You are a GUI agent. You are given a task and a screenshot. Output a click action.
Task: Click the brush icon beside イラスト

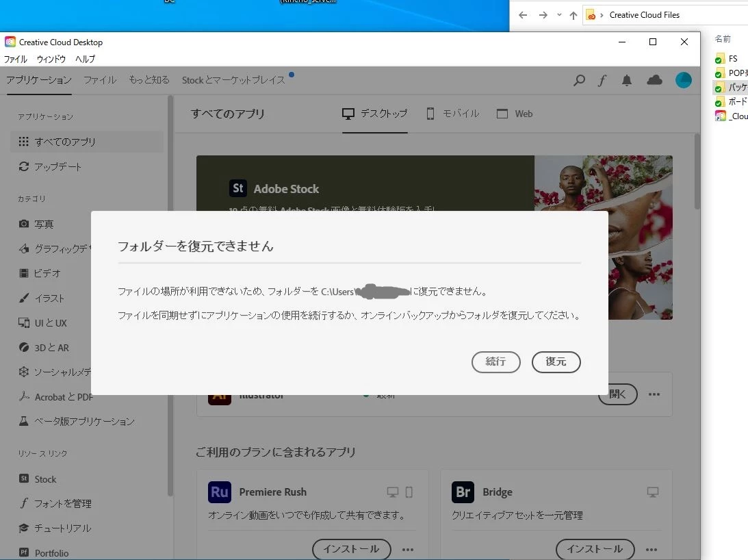click(23, 298)
